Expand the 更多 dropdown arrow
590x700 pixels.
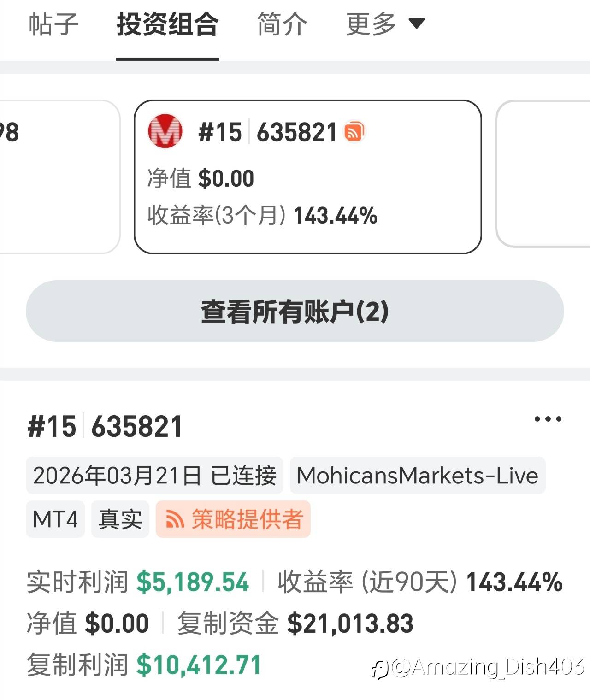[x=417, y=23]
